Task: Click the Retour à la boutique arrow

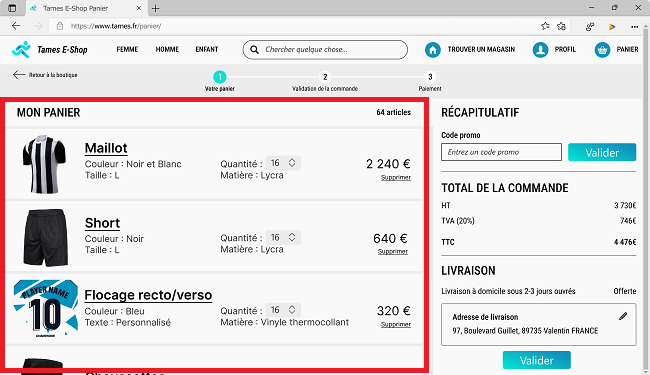Action: 19,75
